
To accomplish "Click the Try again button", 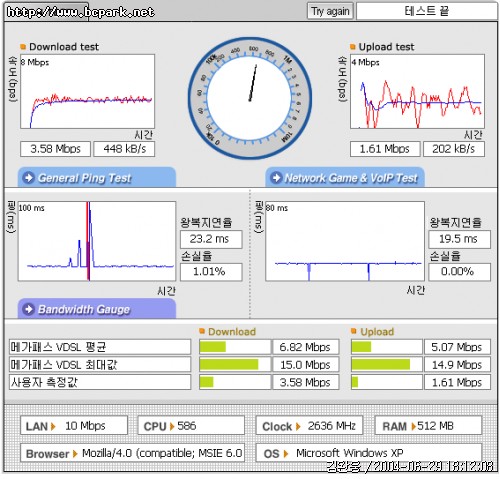I will (x=330, y=11).
